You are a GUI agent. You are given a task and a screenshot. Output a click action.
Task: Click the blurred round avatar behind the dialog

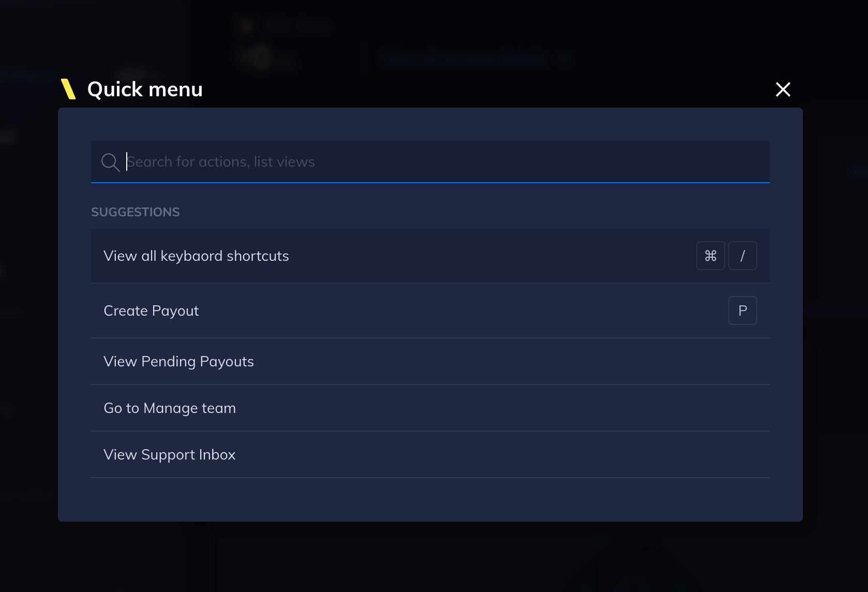(261, 57)
